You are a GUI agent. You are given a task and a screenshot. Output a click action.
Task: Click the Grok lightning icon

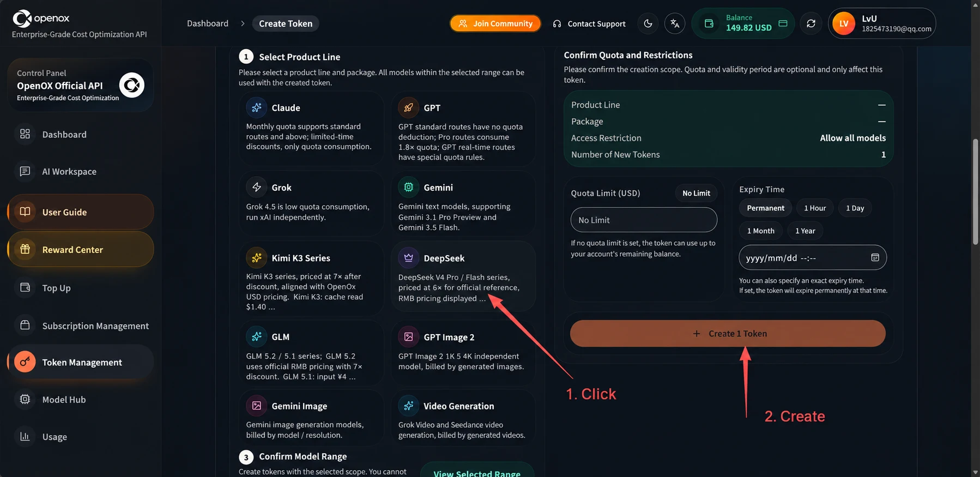pos(257,187)
